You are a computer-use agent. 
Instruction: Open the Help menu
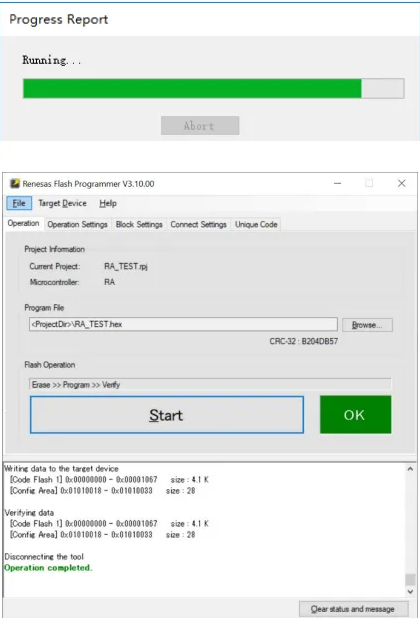(x=108, y=203)
